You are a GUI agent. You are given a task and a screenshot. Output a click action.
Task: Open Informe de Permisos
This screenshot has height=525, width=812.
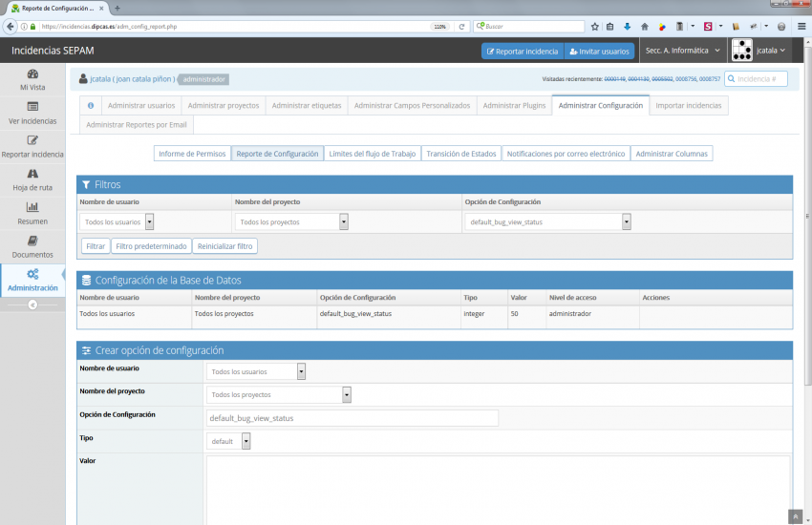pos(192,154)
